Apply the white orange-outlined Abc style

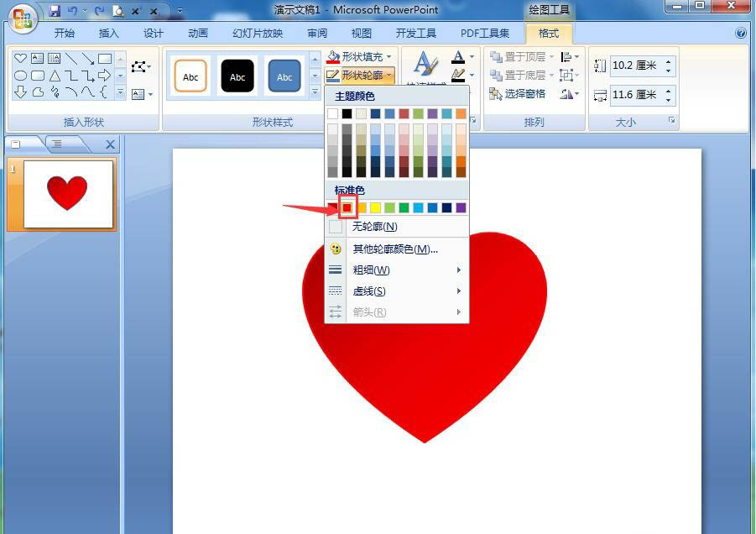(x=190, y=76)
